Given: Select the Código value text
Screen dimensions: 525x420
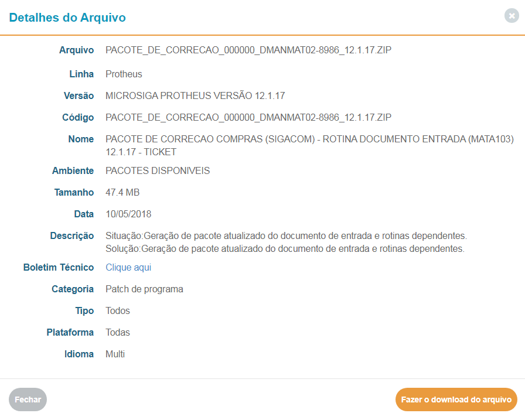Looking at the screenshot, I should click(x=248, y=117).
